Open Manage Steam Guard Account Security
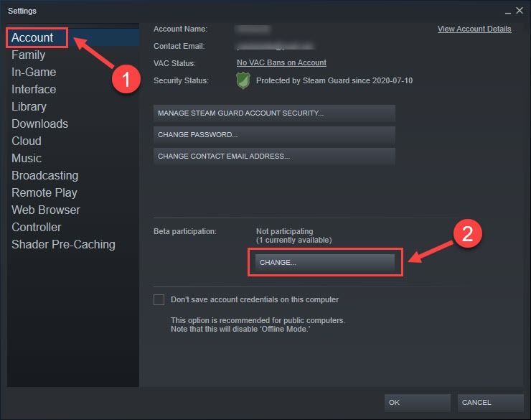531x420 pixels. point(274,113)
